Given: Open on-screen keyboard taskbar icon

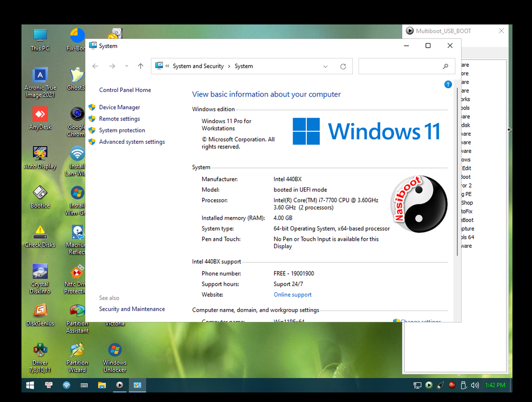Looking at the screenshot, I should 84,385.
